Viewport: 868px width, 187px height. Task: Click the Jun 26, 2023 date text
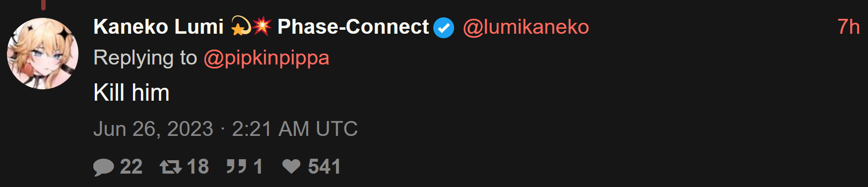pyautogui.click(x=153, y=129)
